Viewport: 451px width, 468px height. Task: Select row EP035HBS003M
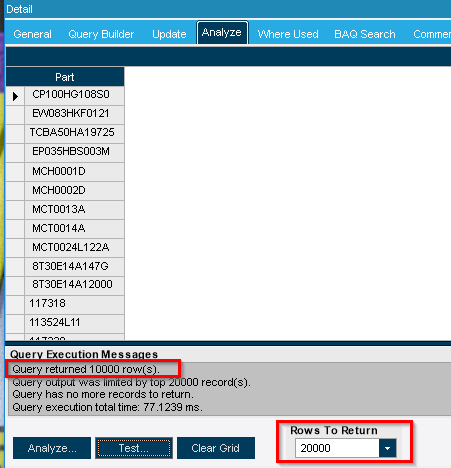(74, 152)
